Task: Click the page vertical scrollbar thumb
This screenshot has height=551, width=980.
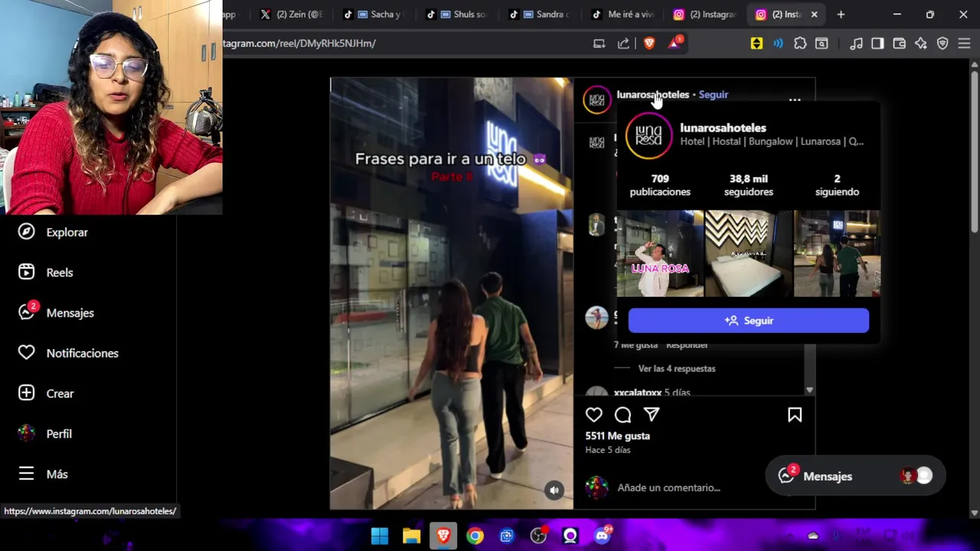Action: [x=974, y=153]
